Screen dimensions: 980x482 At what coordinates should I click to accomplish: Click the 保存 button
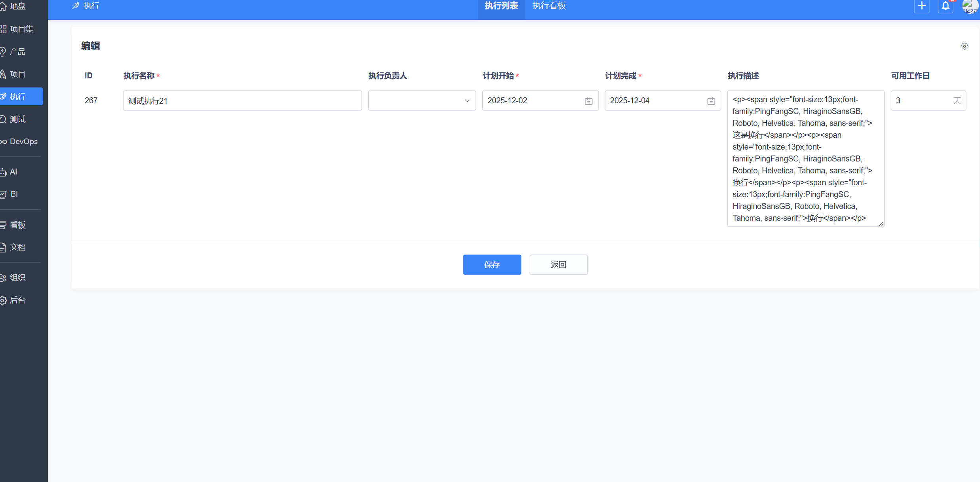[492, 265]
